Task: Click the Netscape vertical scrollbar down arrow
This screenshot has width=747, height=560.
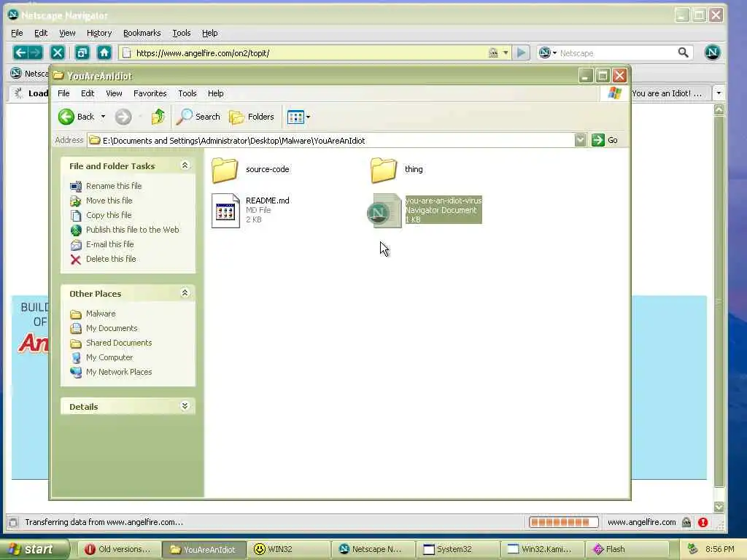Action: (719, 506)
